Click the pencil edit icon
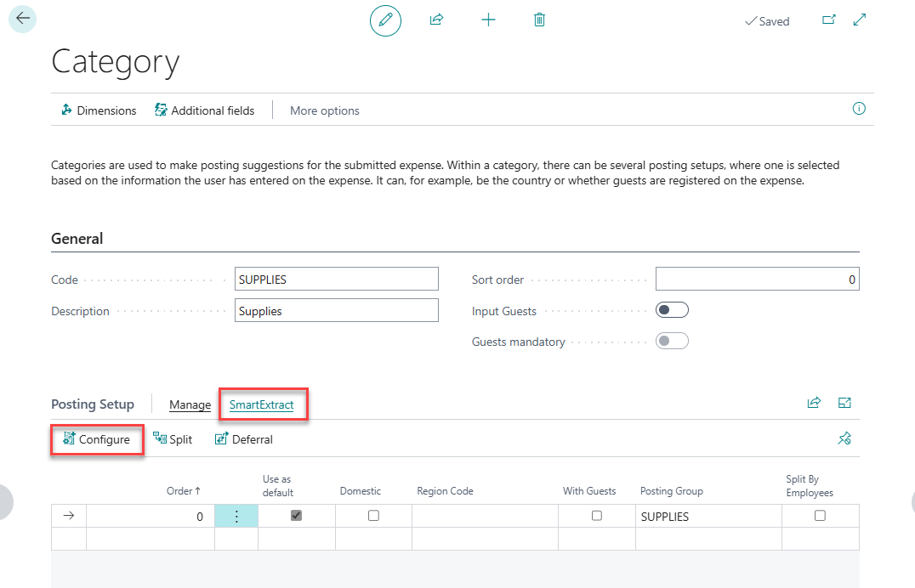This screenshot has height=588, width=915. tap(385, 20)
